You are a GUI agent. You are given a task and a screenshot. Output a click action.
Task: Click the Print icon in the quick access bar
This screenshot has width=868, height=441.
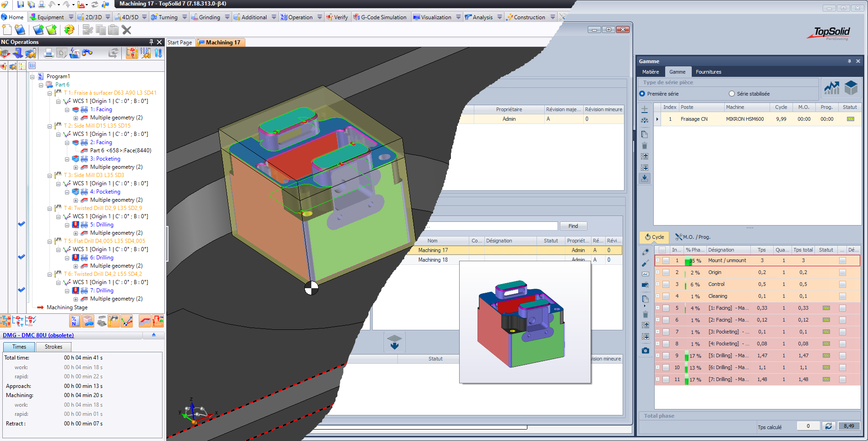[42, 5]
